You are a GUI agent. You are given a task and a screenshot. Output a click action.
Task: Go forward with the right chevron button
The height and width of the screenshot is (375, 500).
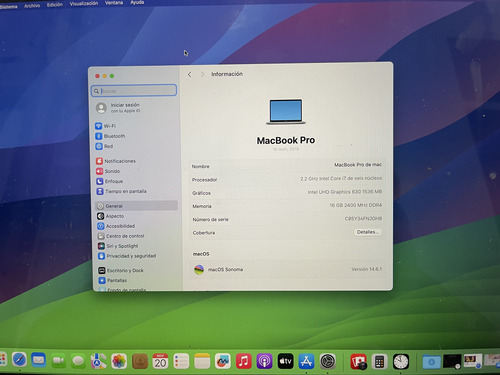click(202, 74)
